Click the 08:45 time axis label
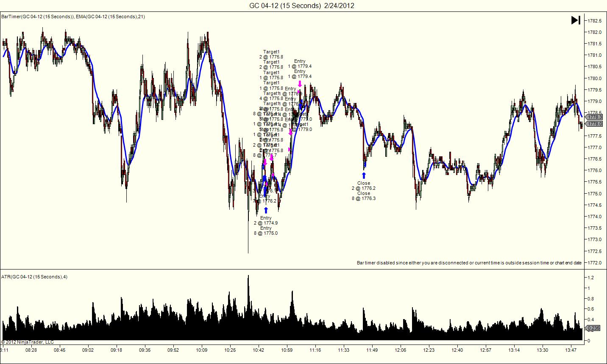 60,350
